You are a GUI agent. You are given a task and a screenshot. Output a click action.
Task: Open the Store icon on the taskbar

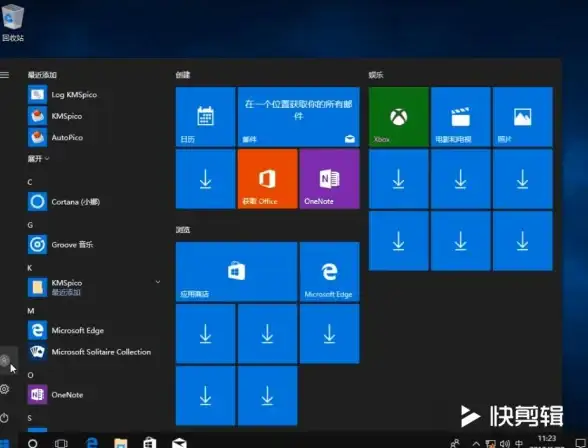149,443
